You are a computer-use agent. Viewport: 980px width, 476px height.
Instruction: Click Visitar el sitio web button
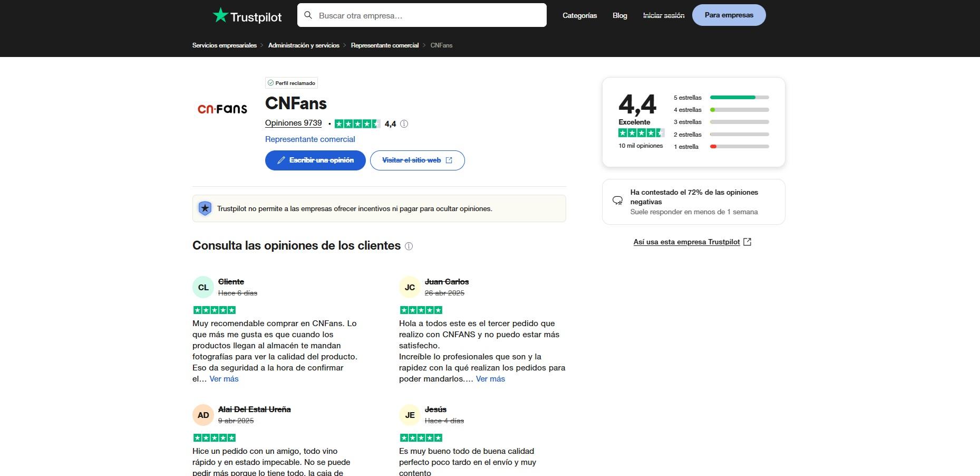coord(417,160)
